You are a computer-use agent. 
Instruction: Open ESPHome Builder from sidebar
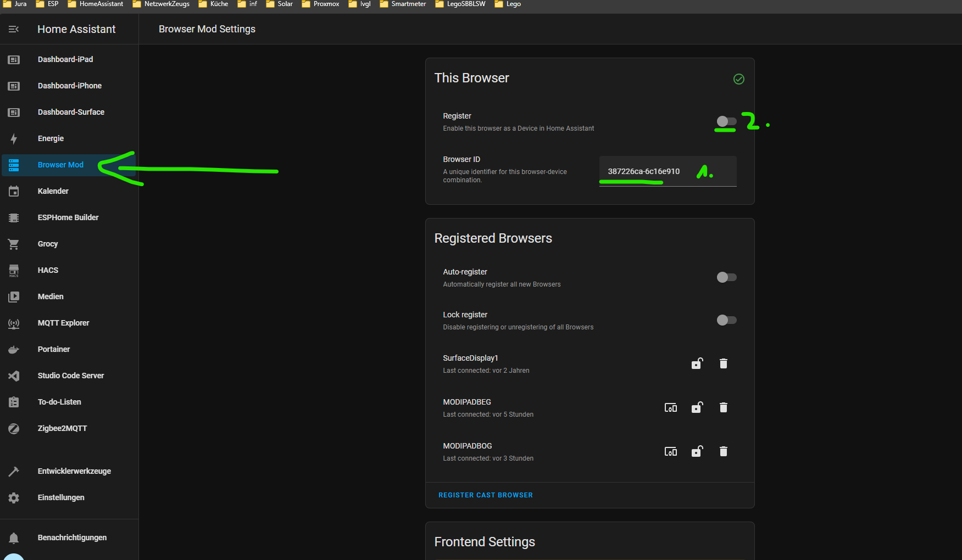[x=68, y=217]
